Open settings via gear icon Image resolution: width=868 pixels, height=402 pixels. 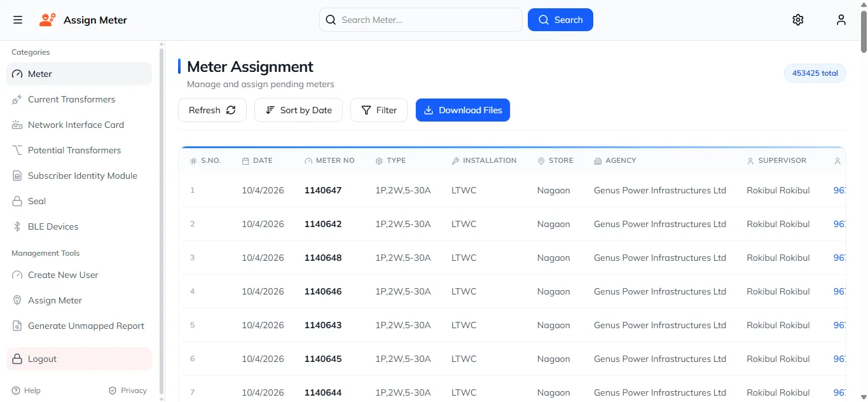pyautogui.click(x=798, y=20)
